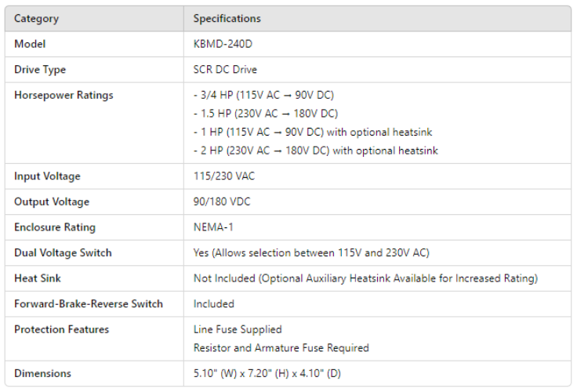Screen dimensions: 577x392
Task: Click the Heat Sink row label
Action: tap(38, 278)
